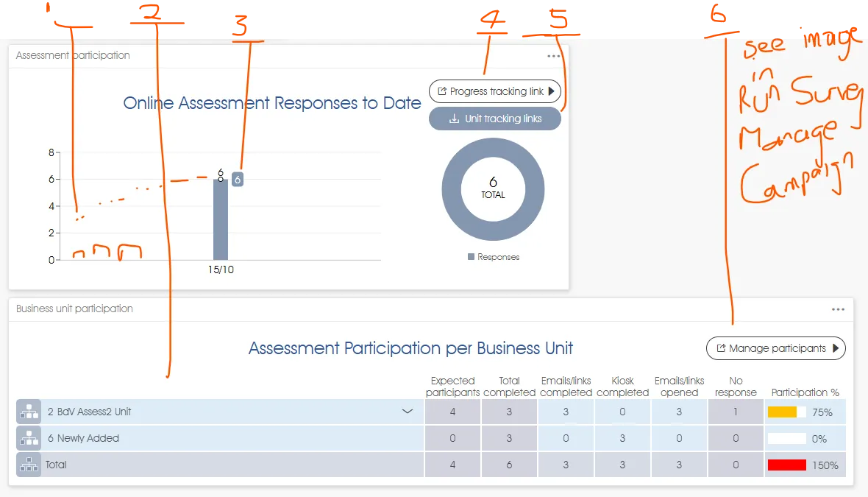Screen dimensions: 868x497
Task: Open the Manage participants button
Action: click(776, 348)
